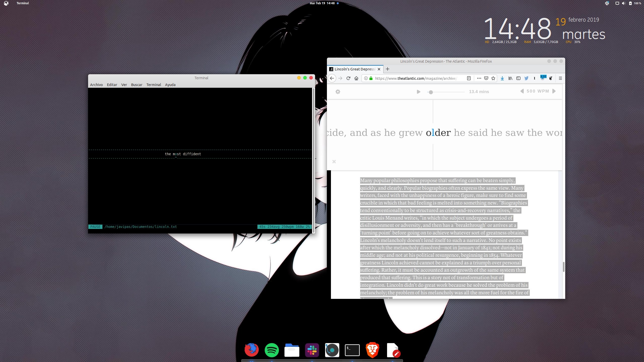Screen dimensions: 644x362
Task: Launch Spotify from the dock
Action: coord(272,350)
